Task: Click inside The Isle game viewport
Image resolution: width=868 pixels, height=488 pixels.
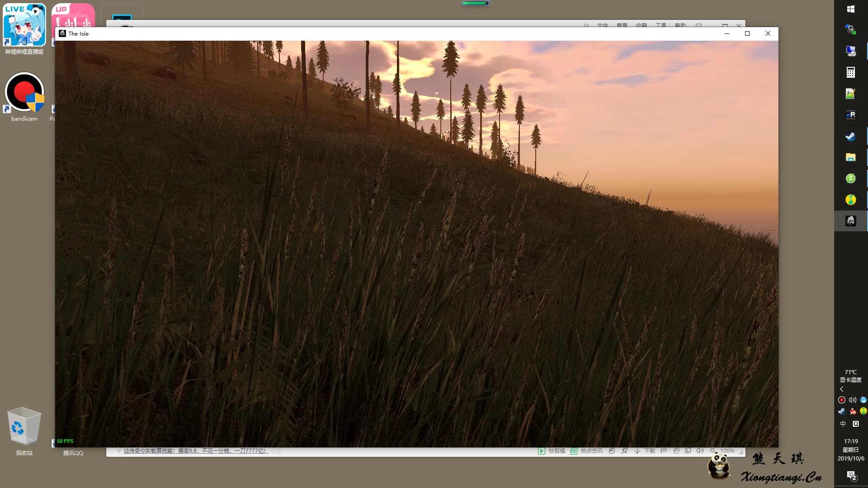Action: [416, 244]
